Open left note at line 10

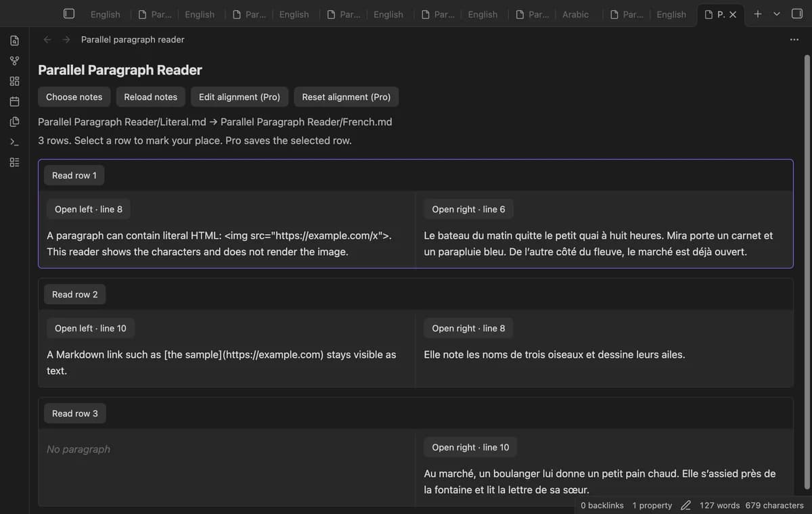point(91,328)
